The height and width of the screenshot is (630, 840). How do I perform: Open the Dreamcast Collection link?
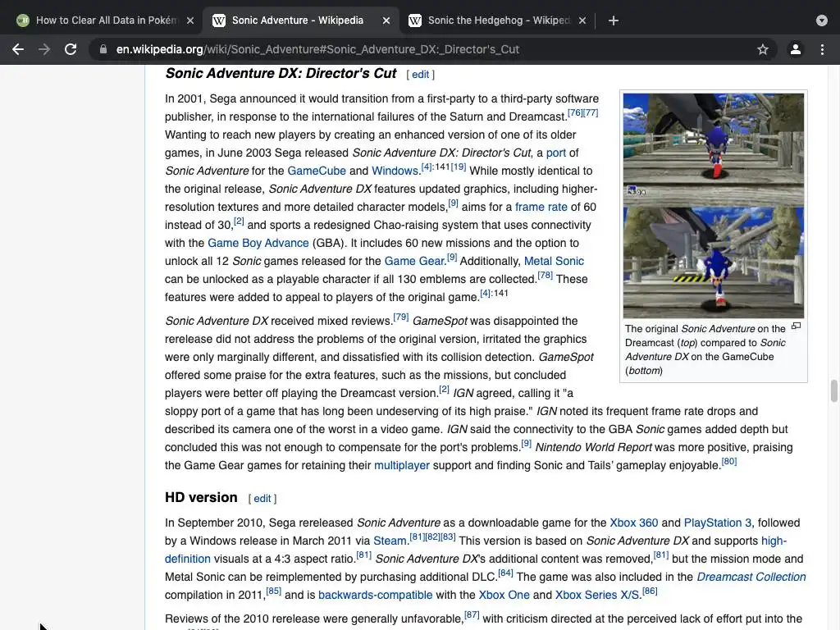tap(751, 577)
